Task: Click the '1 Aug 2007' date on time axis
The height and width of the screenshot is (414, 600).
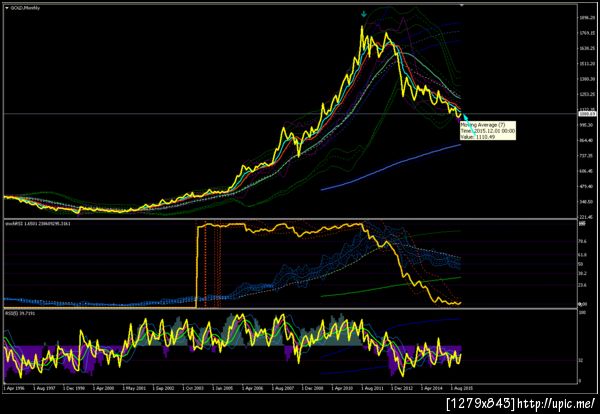Action: pyautogui.click(x=283, y=388)
